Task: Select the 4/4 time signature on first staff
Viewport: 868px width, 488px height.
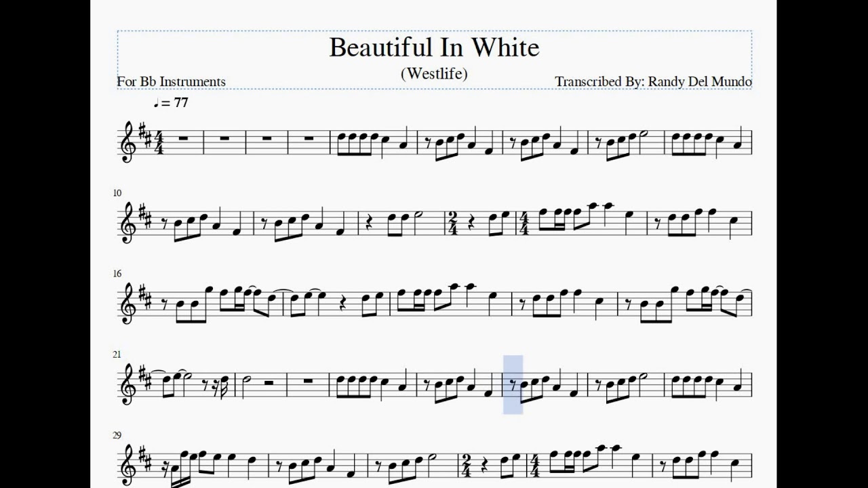Action: pyautogui.click(x=160, y=142)
